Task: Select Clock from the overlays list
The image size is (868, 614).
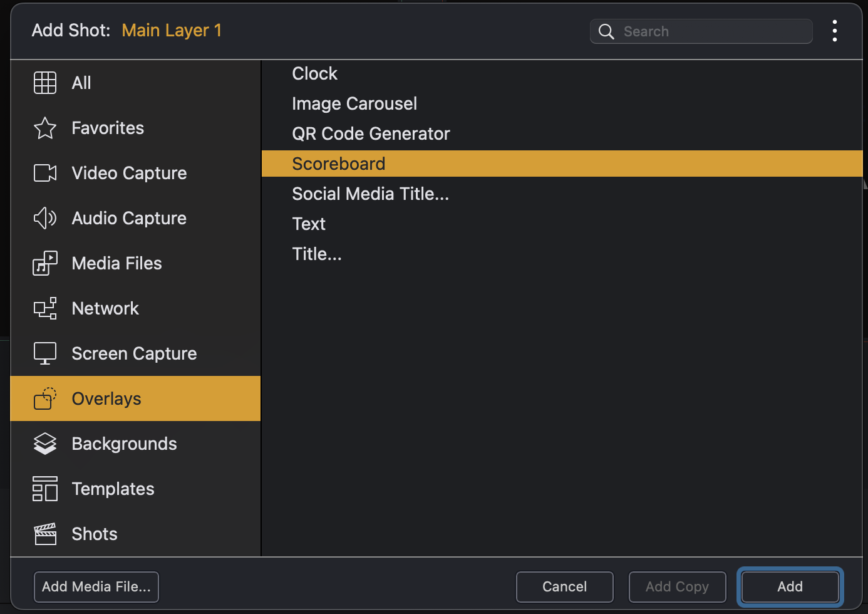Action: tap(314, 74)
